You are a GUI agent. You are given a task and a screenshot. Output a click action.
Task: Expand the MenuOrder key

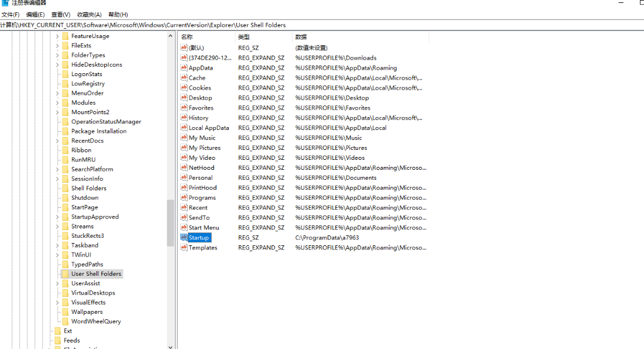pyautogui.click(x=57, y=93)
